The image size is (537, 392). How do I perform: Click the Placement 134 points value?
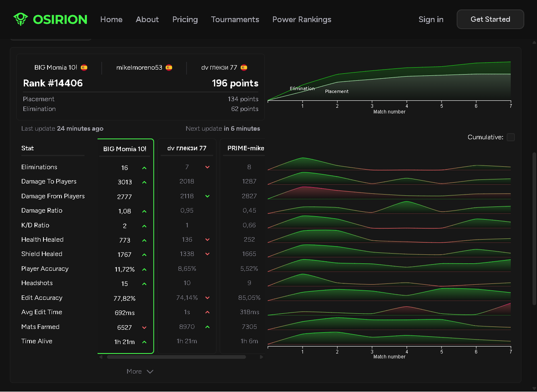243,99
